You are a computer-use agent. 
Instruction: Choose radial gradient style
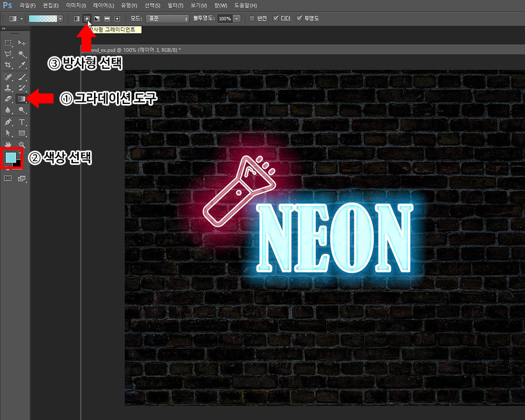pyautogui.click(x=87, y=19)
